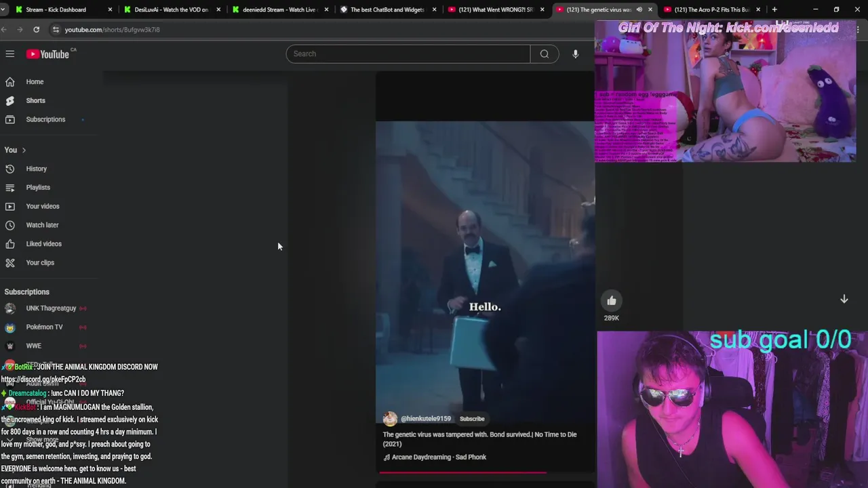
Task: Open @hienkutele9159 channel name link
Action: (x=426, y=419)
